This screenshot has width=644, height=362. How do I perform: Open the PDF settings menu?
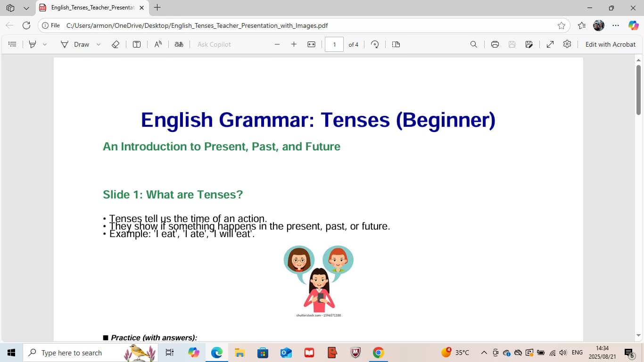click(x=567, y=44)
